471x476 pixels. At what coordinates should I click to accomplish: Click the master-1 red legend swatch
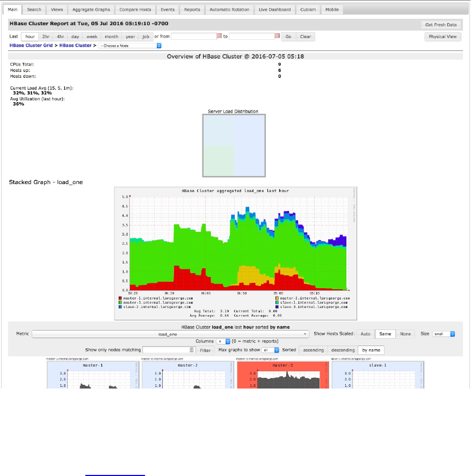coord(120,298)
